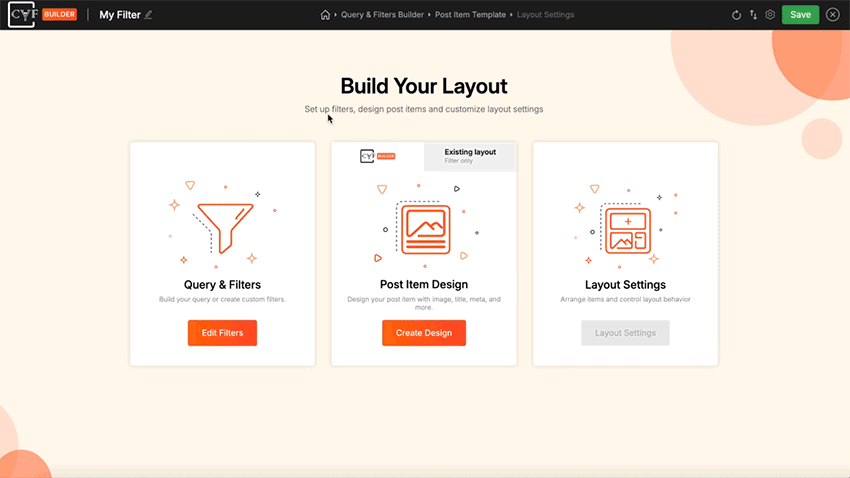Click the My Filter title text

(120, 15)
